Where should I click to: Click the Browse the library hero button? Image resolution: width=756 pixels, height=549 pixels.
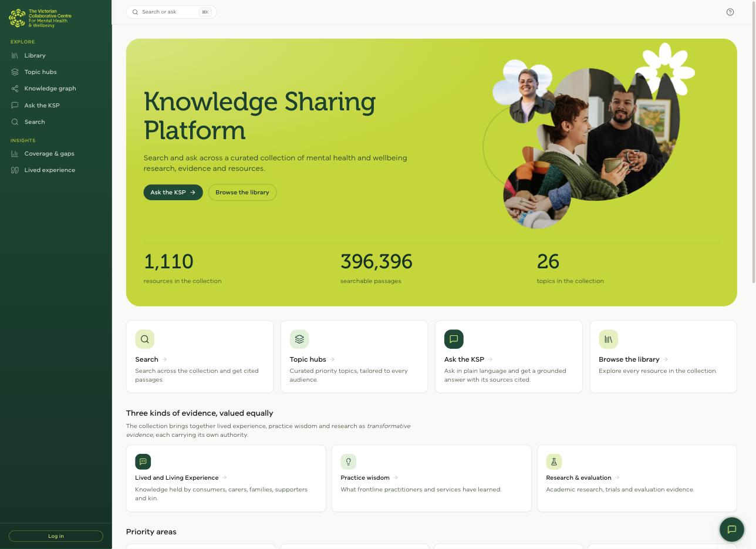[242, 192]
